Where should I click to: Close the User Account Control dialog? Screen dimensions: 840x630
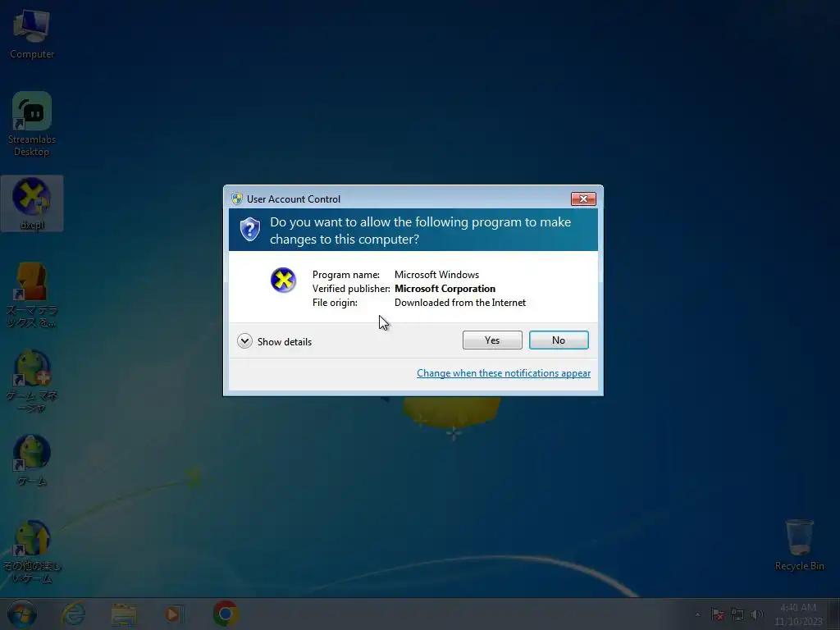(583, 199)
